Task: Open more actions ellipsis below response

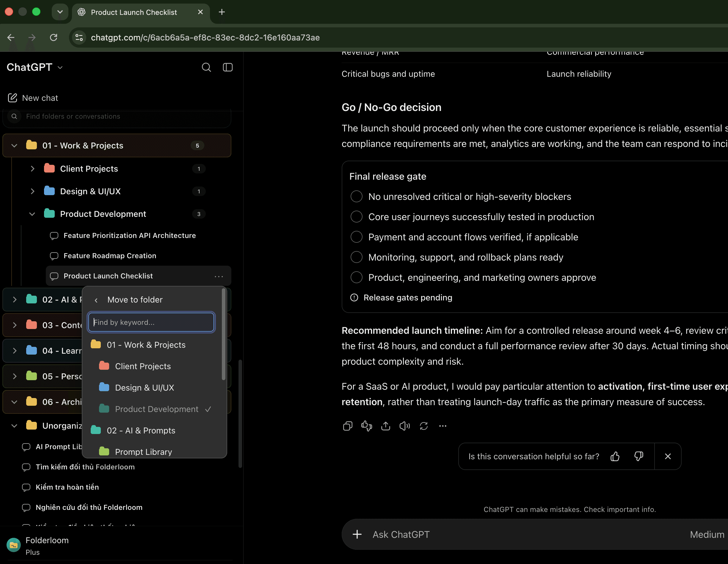Action: (443, 426)
